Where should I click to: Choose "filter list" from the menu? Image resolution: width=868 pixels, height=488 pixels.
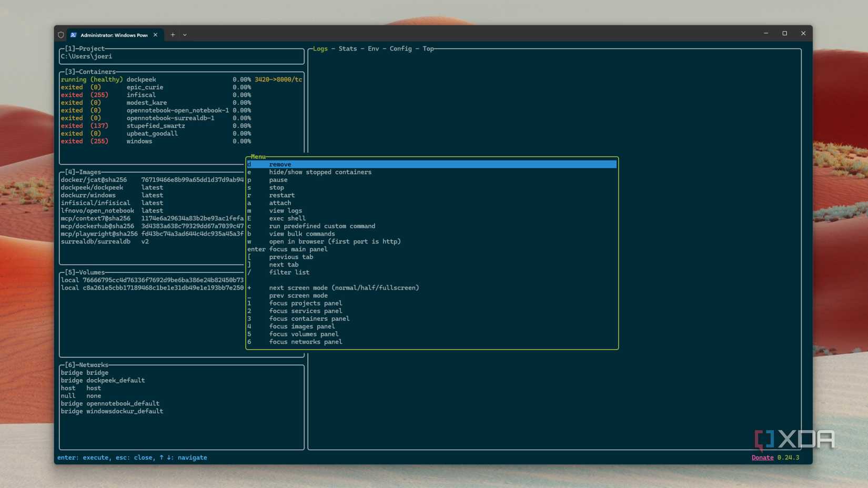coord(290,272)
